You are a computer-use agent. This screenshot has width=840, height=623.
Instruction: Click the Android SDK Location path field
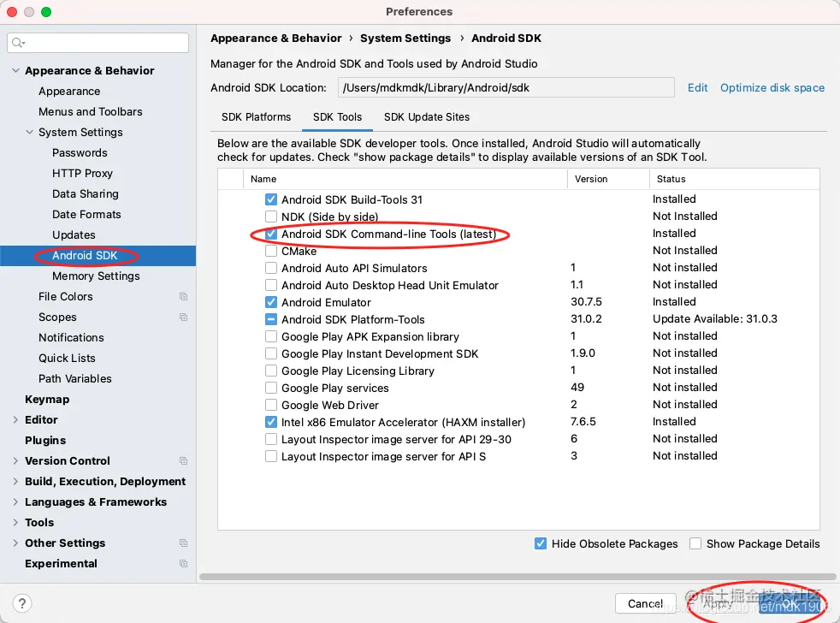tap(506, 87)
